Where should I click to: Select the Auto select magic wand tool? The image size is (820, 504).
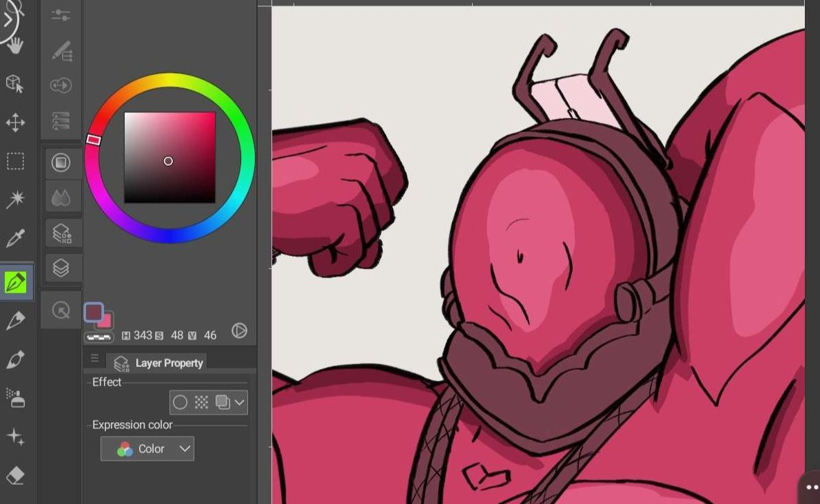(x=15, y=200)
